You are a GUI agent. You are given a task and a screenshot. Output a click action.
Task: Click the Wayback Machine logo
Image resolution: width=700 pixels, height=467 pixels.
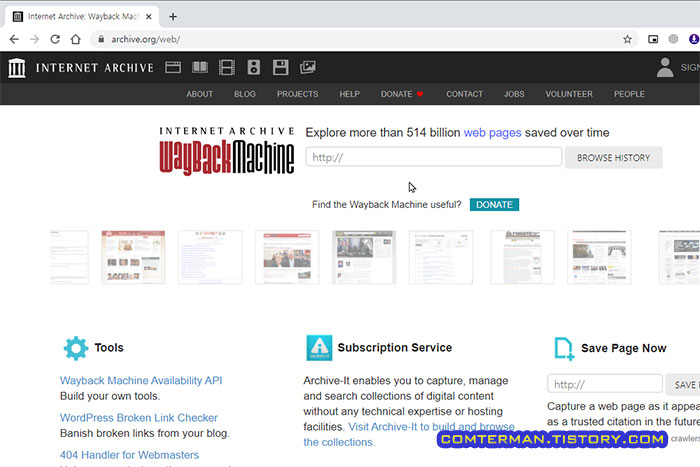click(x=227, y=151)
